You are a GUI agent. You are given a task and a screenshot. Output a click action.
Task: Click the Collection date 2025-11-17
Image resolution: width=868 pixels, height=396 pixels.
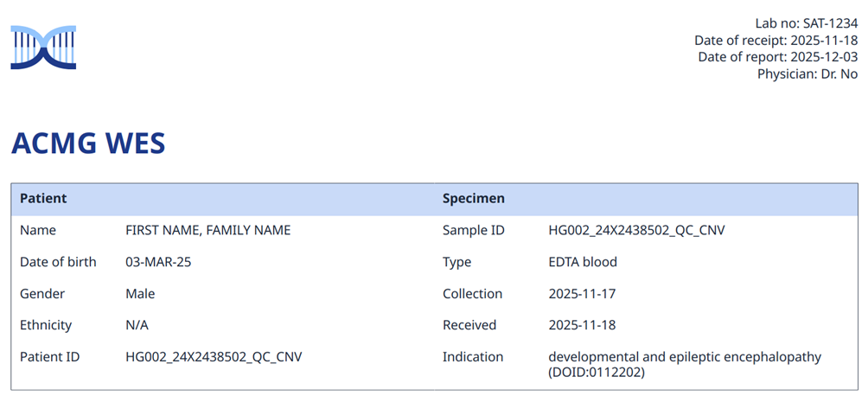coord(582,294)
